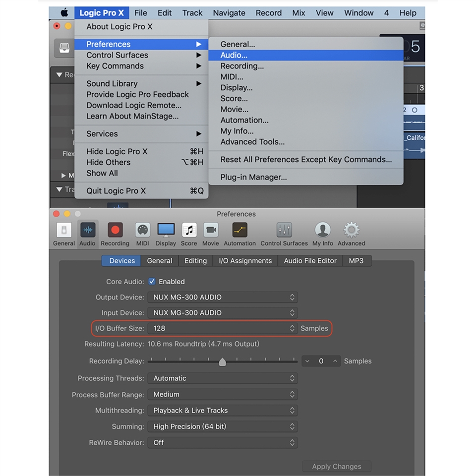Open the Mix menu
Image resolution: width=476 pixels, height=476 pixels.
pos(298,13)
